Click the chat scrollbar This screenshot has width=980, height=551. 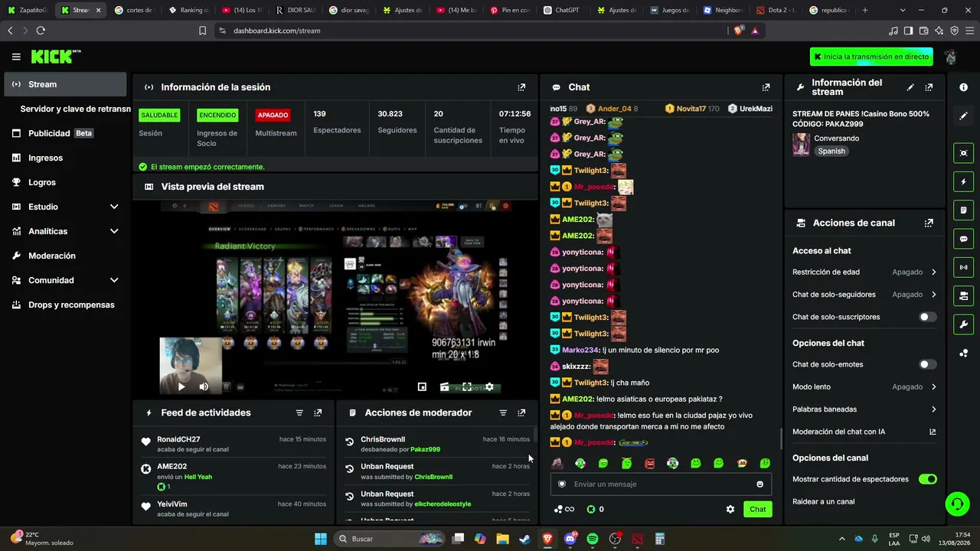[781, 439]
